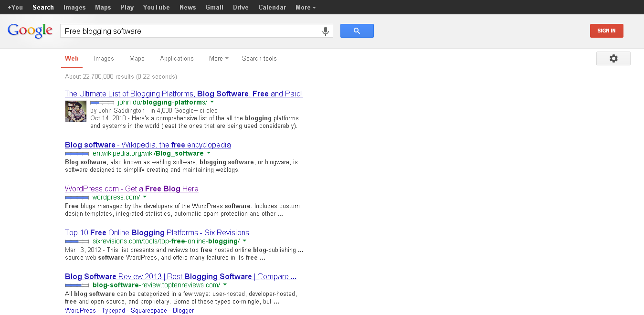Click the red SIGN IN button
644x315 pixels.
(606, 31)
